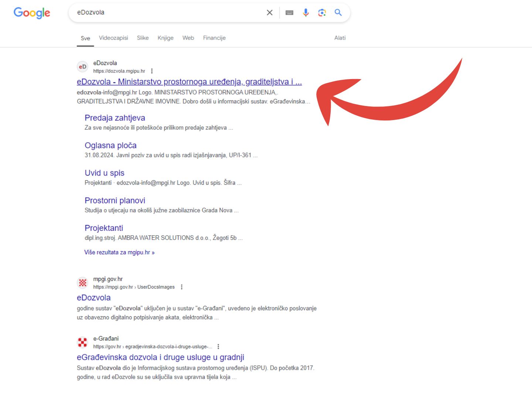Open the Prostorni planovi sitelink

115,201
